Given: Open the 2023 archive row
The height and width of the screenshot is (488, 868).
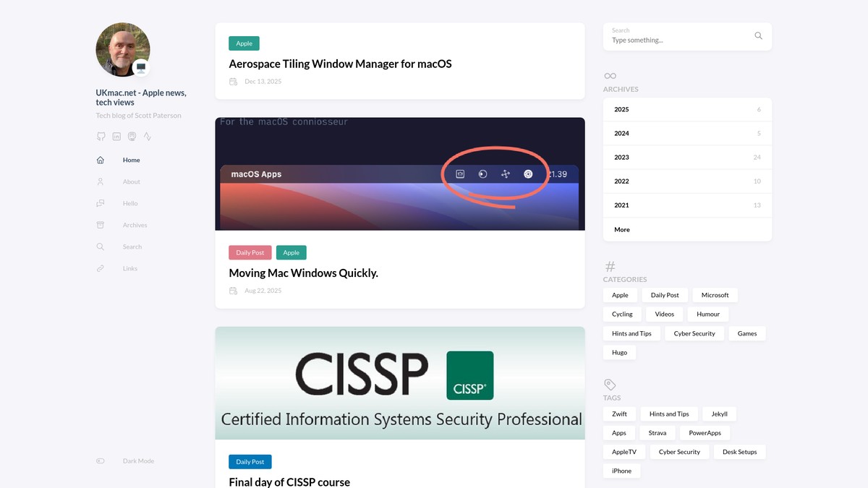Looking at the screenshot, I should click(687, 157).
